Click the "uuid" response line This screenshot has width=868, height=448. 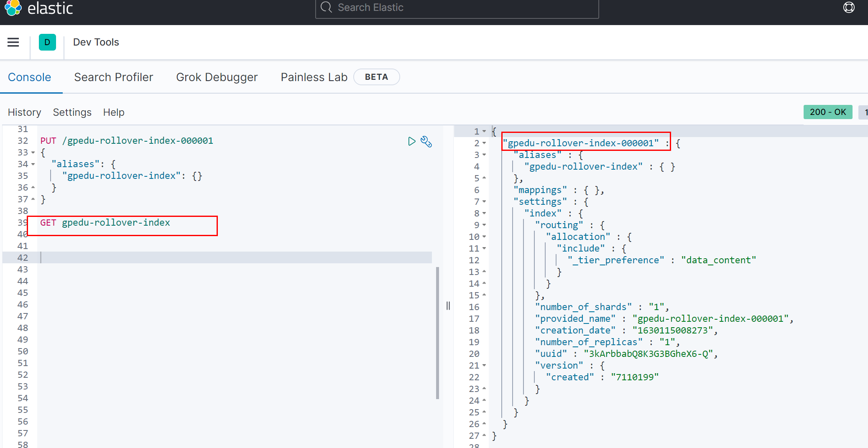(x=626, y=354)
